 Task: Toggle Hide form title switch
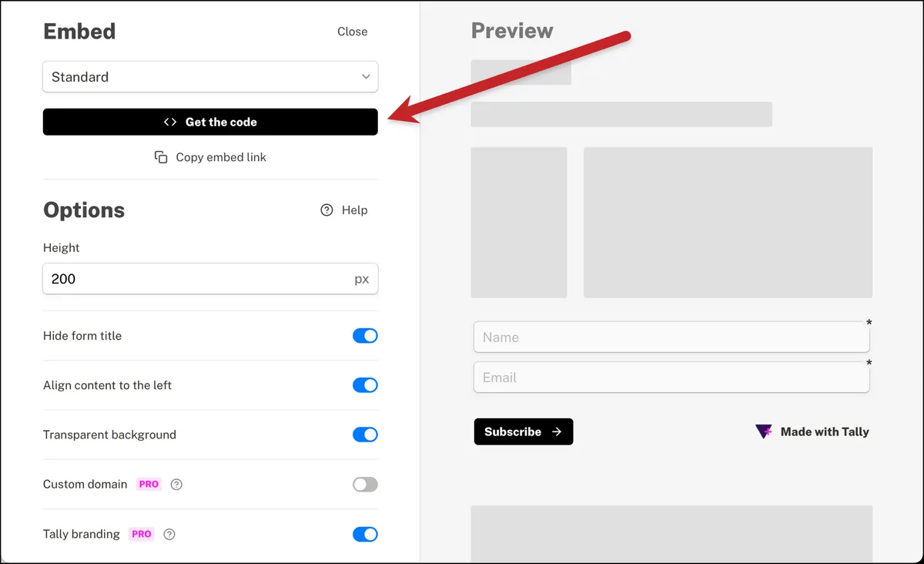click(x=365, y=336)
